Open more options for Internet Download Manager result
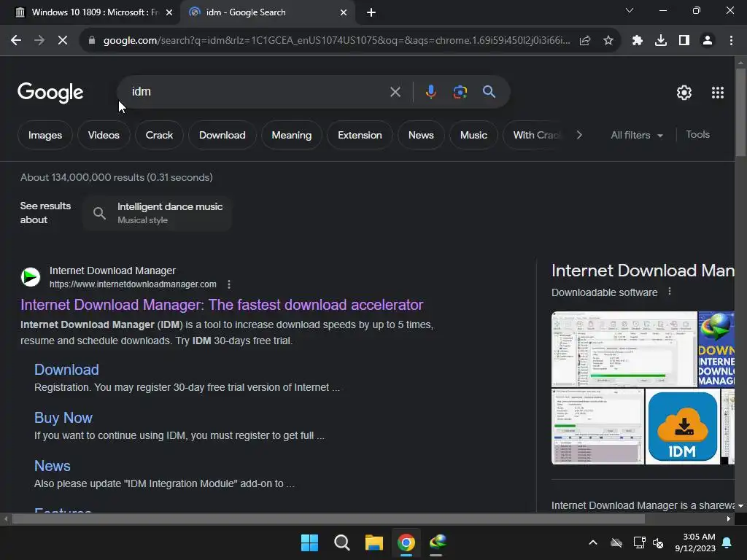The image size is (747, 560). coord(229,284)
